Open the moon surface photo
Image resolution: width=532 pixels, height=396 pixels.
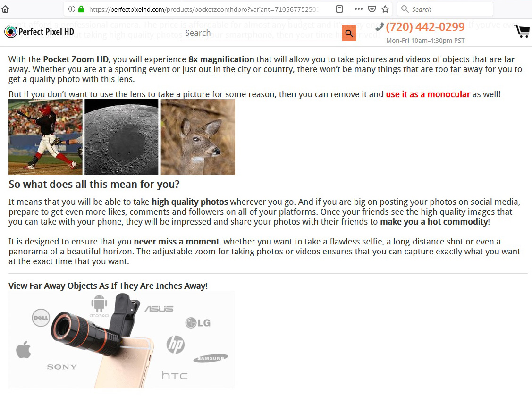pos(121,137)
